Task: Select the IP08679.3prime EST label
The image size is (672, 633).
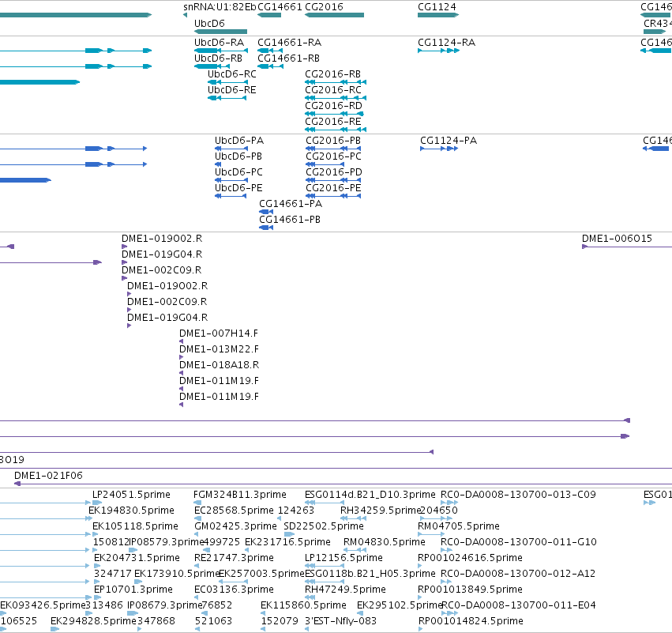Action: pos(164,605)
